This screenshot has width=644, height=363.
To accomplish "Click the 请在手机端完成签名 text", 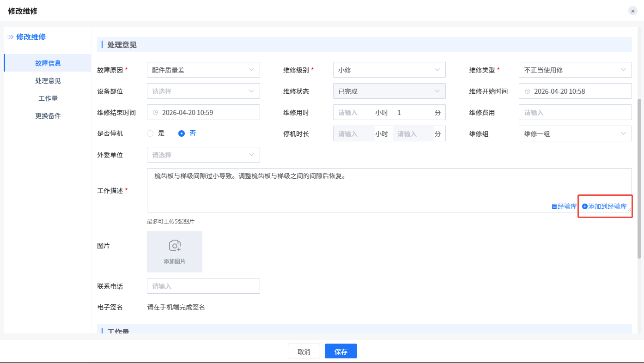I will (176, 307).
